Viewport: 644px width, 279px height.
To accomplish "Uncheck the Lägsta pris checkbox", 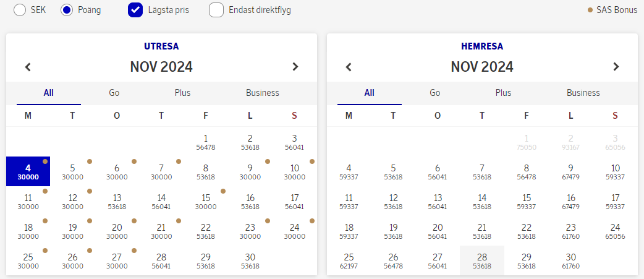I will 136,10.
